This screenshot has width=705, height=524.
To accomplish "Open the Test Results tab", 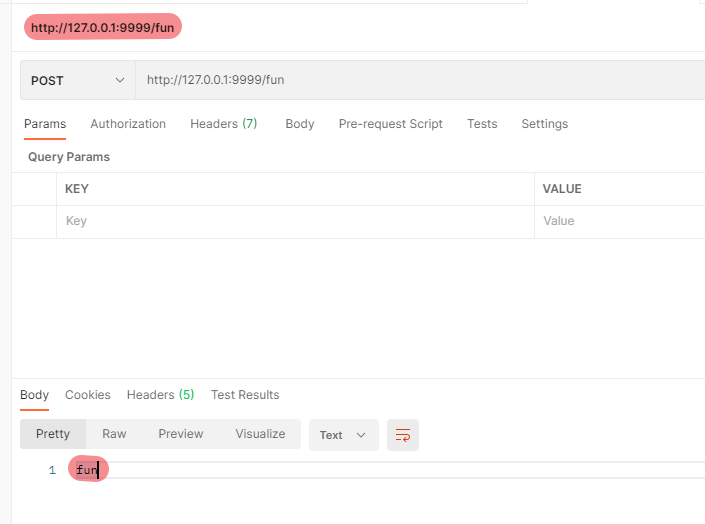I will tap(245, 395).
